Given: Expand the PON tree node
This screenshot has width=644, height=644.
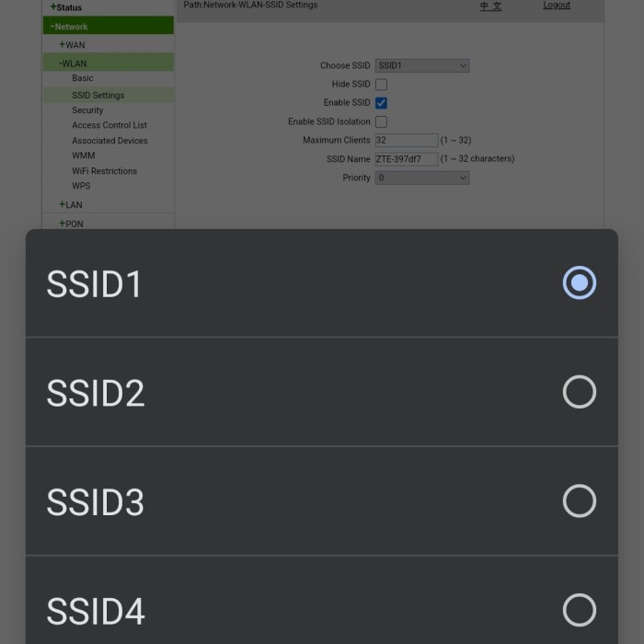Looking at the screenshot, I should click(71, 224).
